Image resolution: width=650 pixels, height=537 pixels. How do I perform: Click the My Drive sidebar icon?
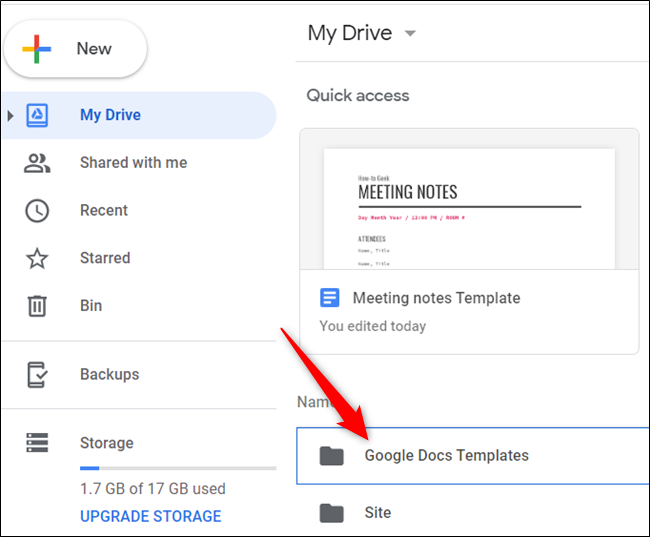(x=37, y=115)
